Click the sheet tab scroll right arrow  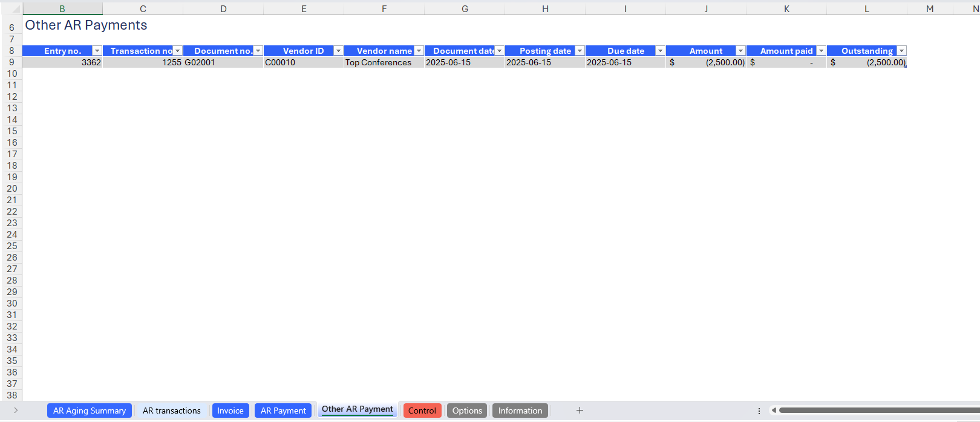tap(16, 411)
